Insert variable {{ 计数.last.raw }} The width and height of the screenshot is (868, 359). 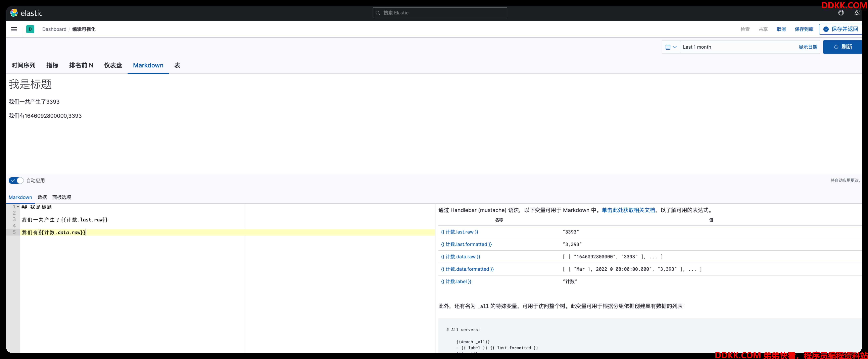[x=459, y=232]
